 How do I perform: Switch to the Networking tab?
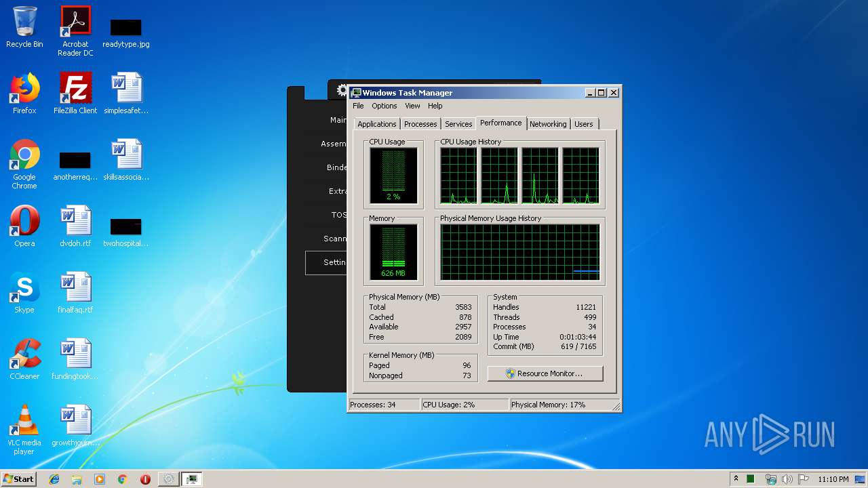[548, 124]
